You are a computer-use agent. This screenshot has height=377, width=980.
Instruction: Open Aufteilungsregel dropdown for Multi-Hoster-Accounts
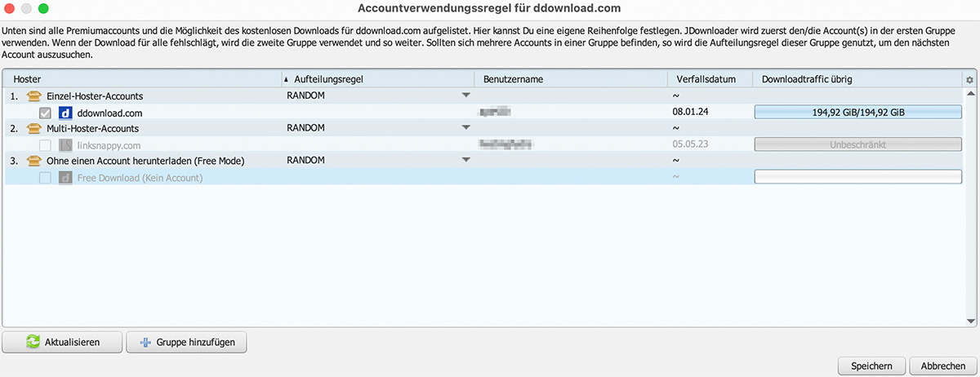[x=466, y=128]
